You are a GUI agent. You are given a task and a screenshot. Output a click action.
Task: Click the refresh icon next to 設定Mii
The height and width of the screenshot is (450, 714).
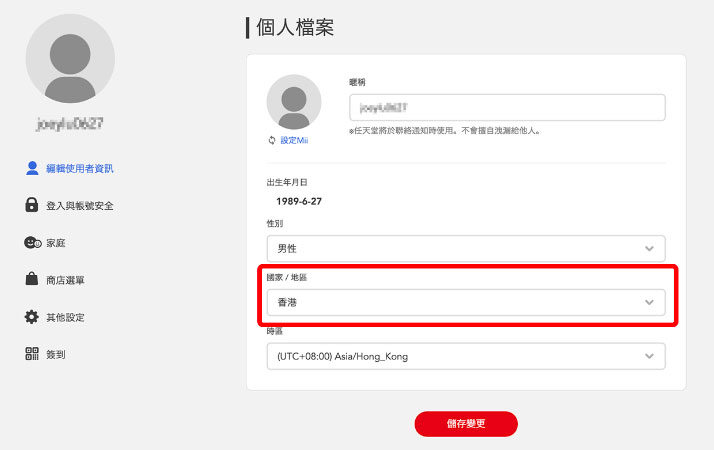[x=272, y=140]
